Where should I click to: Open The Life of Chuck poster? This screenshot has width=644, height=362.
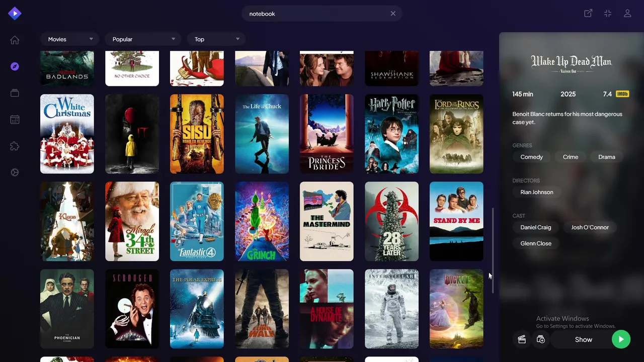click(262, 134)
